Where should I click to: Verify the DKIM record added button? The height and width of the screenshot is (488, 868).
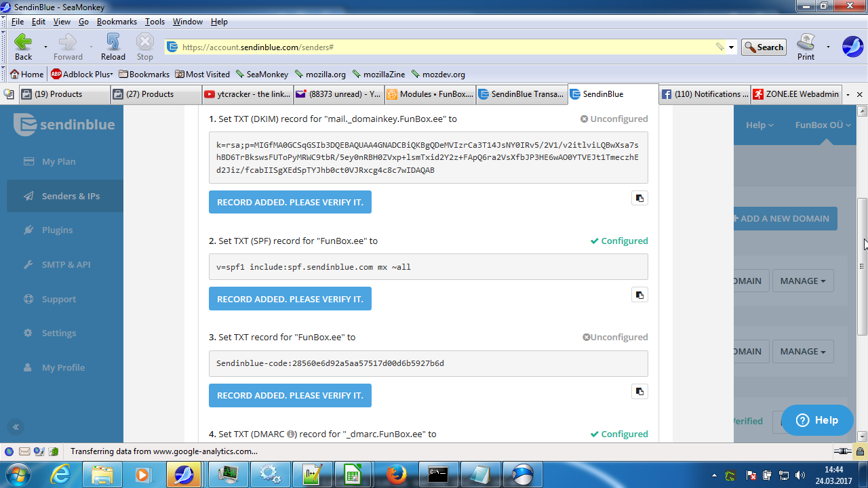pos(290,202)
